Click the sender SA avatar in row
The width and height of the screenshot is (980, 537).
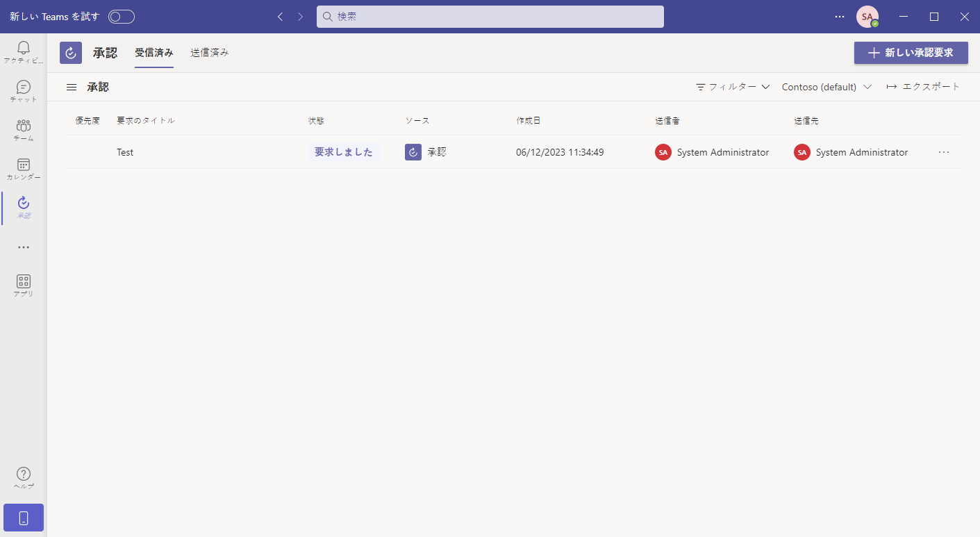pos(663,152)
